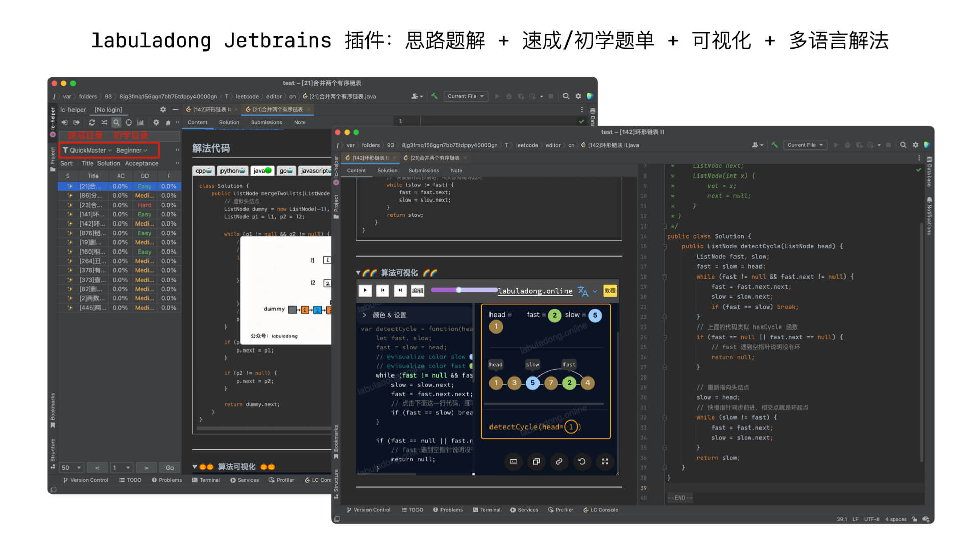Image resolution: width=980 pixels, height=551 pixels.
Task: Click the Go pagination button
Action: pos(170,468)
